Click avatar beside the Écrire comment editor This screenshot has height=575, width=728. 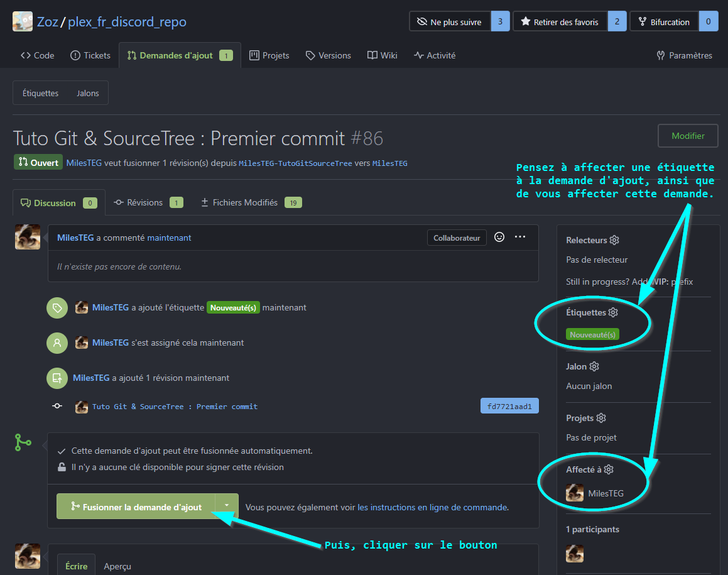pos(28,556)
